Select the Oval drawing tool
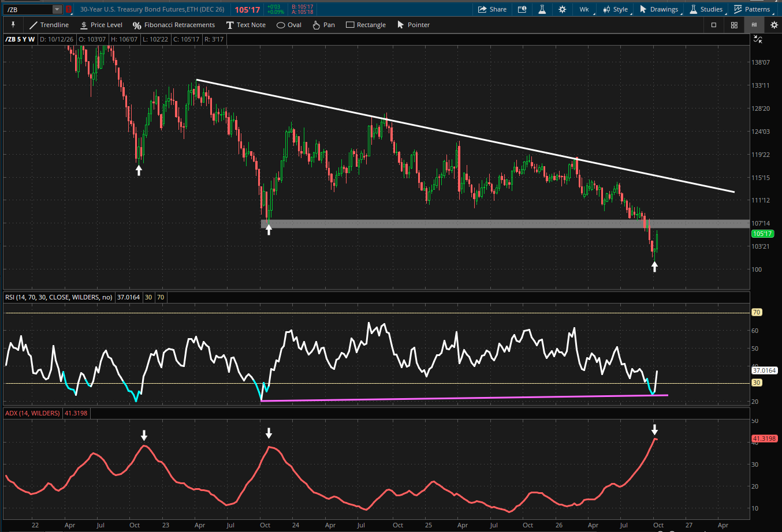 [289, 25]
